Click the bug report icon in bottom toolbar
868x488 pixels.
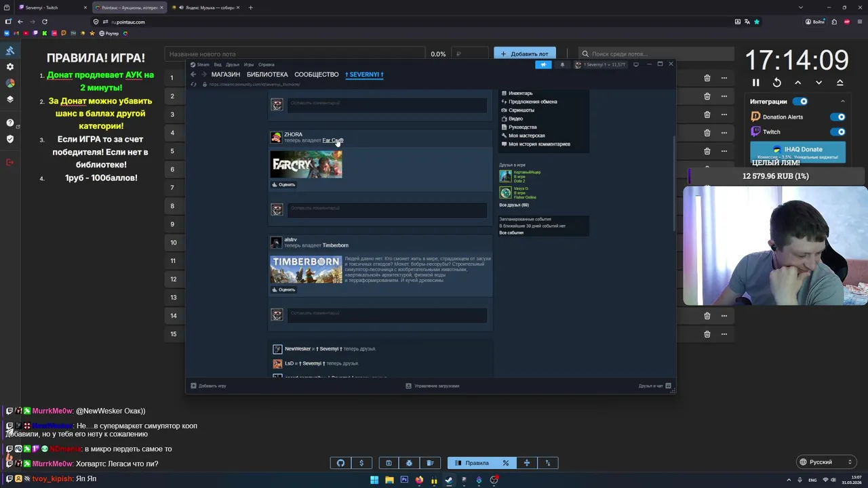pyautogui.click(x=410, y=463)
